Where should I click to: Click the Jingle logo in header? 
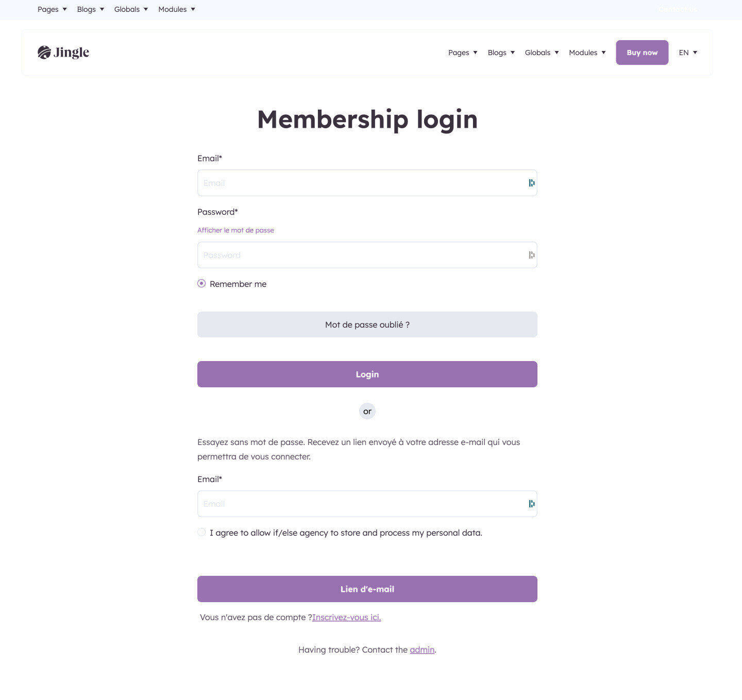[63, 53]
